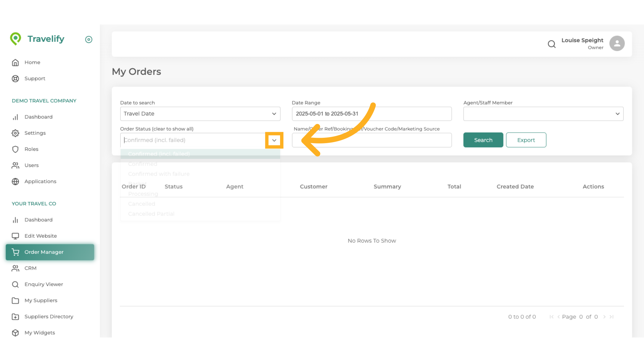Open the CRM people icon
This screenshot has width=644, height=362.
(15, 268)
